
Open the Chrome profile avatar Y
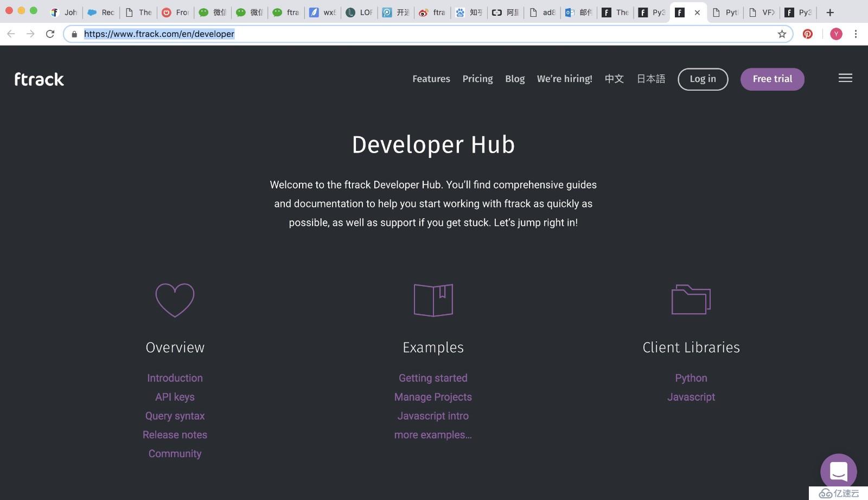point(836,34)
